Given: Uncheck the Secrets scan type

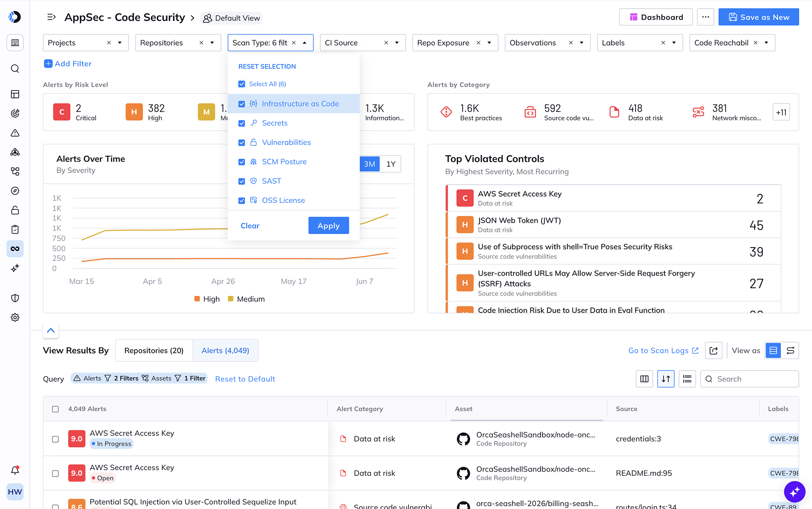Looking at the screenshot, I should coord(242,123).
